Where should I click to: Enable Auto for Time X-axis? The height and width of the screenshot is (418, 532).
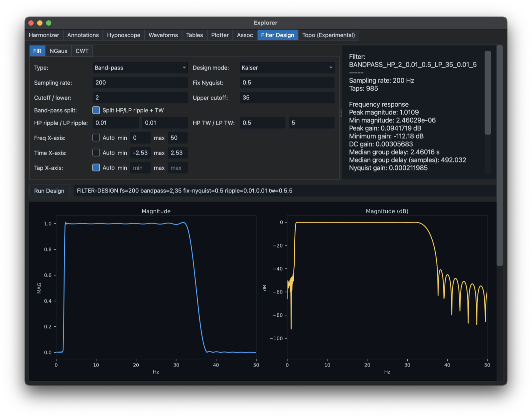[96, 153]
